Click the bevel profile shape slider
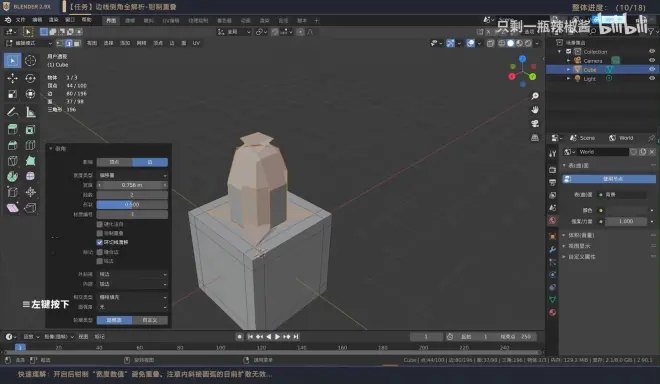The image size is (660, 384). pyautogui.click(x=132, y=205)
